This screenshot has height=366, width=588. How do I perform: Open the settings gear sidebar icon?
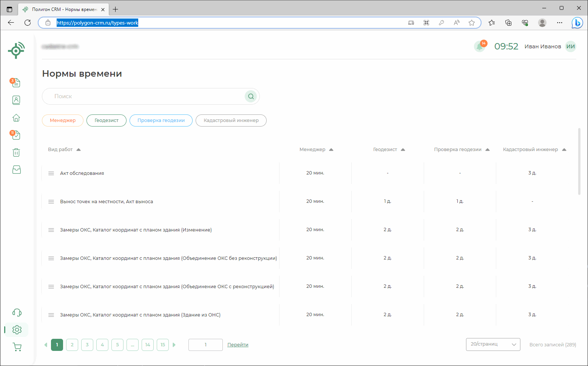(x=17, y=330)
